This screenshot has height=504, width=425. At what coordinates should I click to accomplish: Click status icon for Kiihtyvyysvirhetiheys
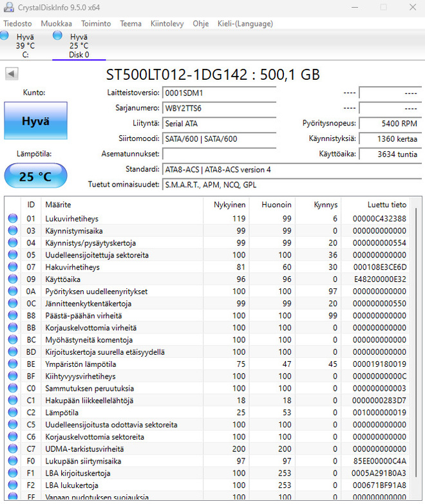tap(13, 376)
